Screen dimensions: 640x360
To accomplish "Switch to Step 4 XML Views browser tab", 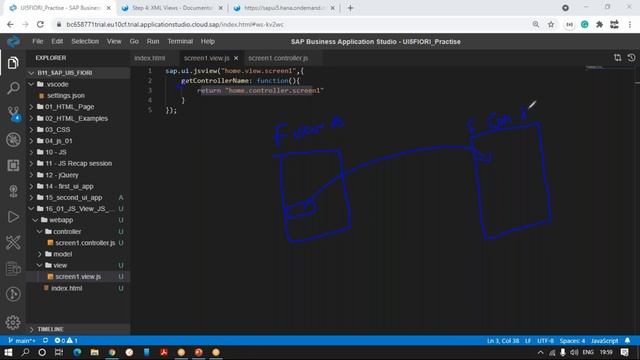I will (173, 8).
